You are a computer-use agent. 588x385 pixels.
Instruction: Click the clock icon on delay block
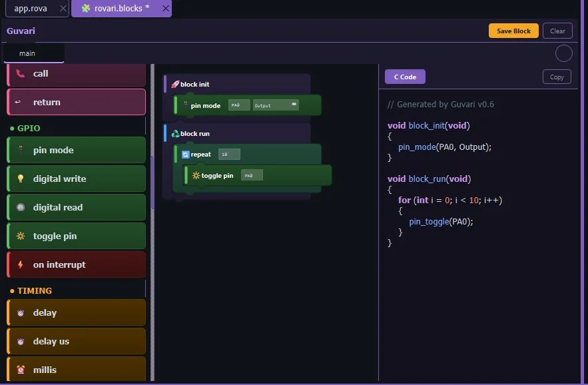[x=21, y=313]
